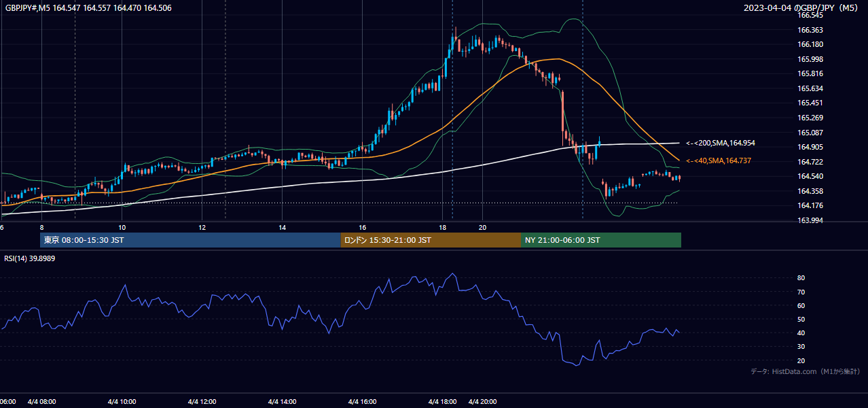Screen dimensions: 868x408
Task: Click RSI scale value 70
Action: click(x=801, y=292)
